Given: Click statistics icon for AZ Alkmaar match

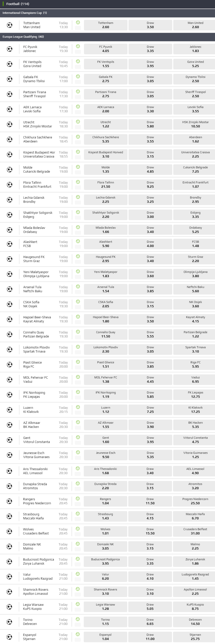Looking at the screenshot, I should 78,422.
